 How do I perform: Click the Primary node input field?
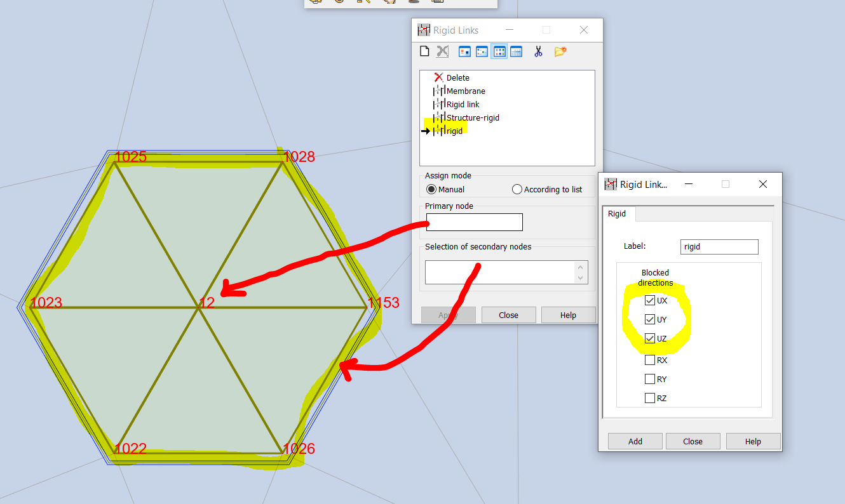pyautogui.click(x=474, y=222)
